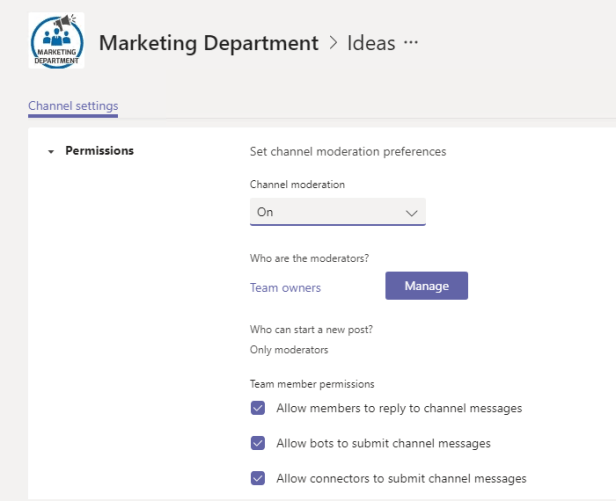The height and width of the screenshot is (501, 616).
Task: Click the down chevron in moderation combo box
Action: tap(410, 212)
